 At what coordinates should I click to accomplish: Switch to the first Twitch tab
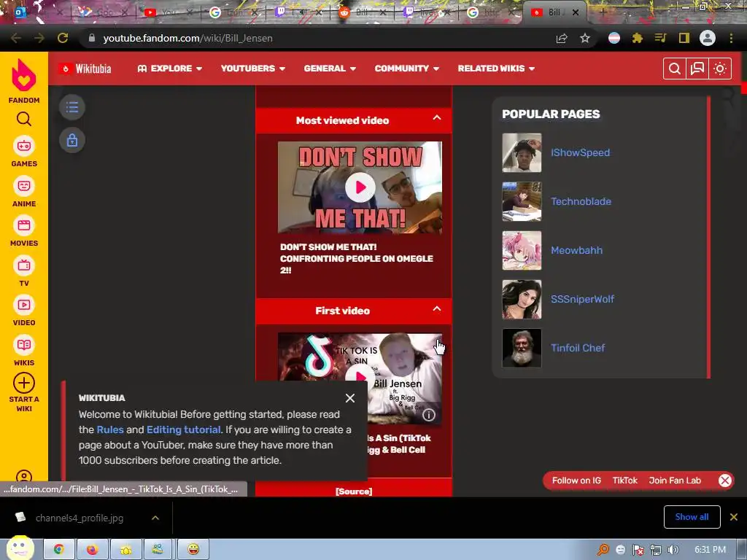[x=298, y=12]
